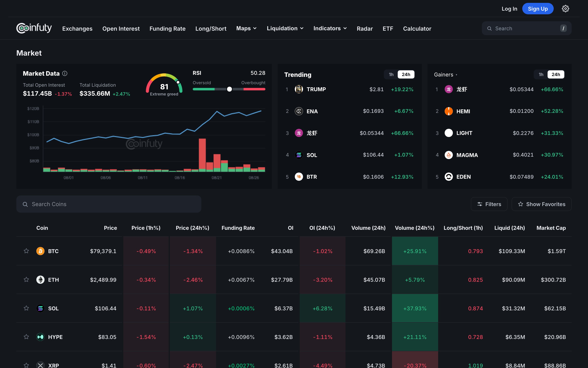Click the BTC coin icon in table
The image size is (588, 368).
point(40,251)
